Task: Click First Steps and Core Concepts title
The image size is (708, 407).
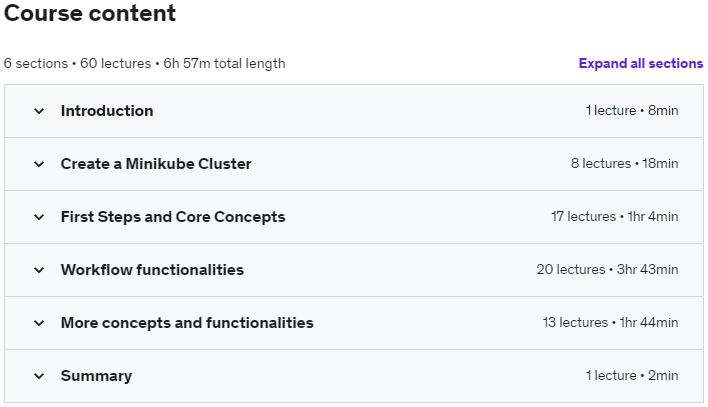Action: click(x=173, y=217)
